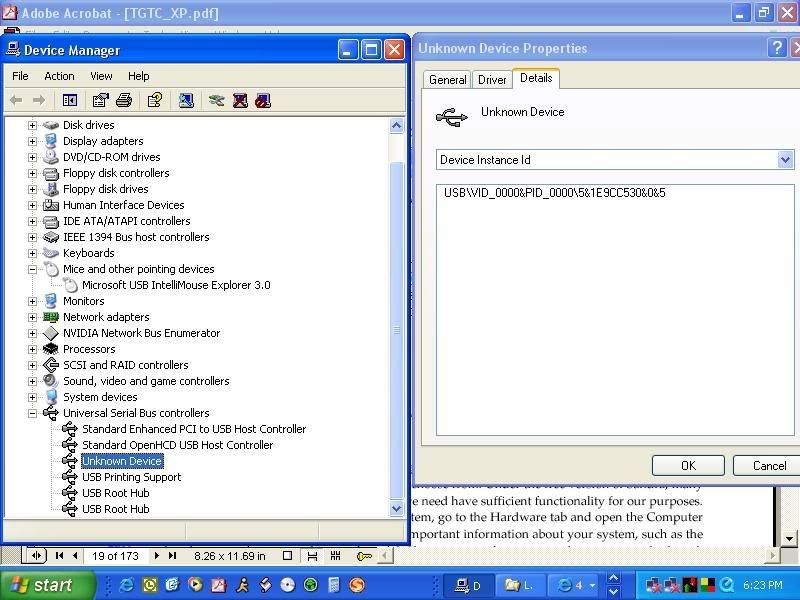
Task: Select Continuous page layout icon in Acrobat
Action: pyautogui.click(x=312, y=556)
